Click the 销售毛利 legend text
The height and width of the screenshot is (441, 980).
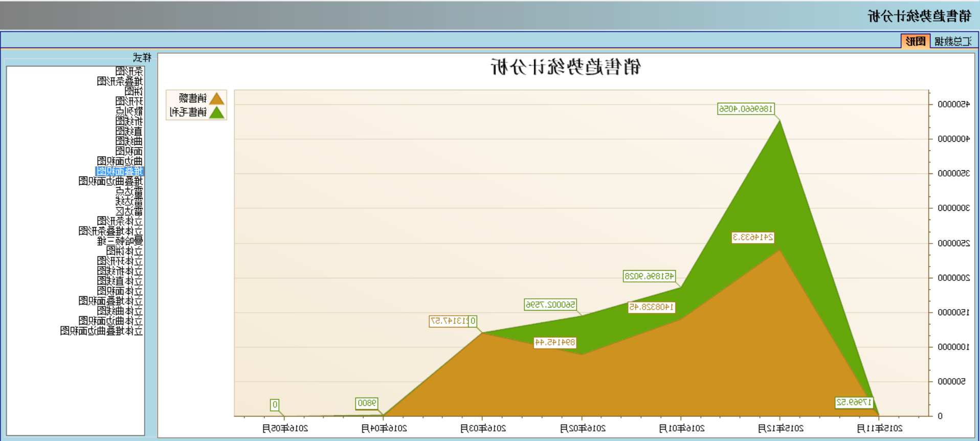click(188, 112)
